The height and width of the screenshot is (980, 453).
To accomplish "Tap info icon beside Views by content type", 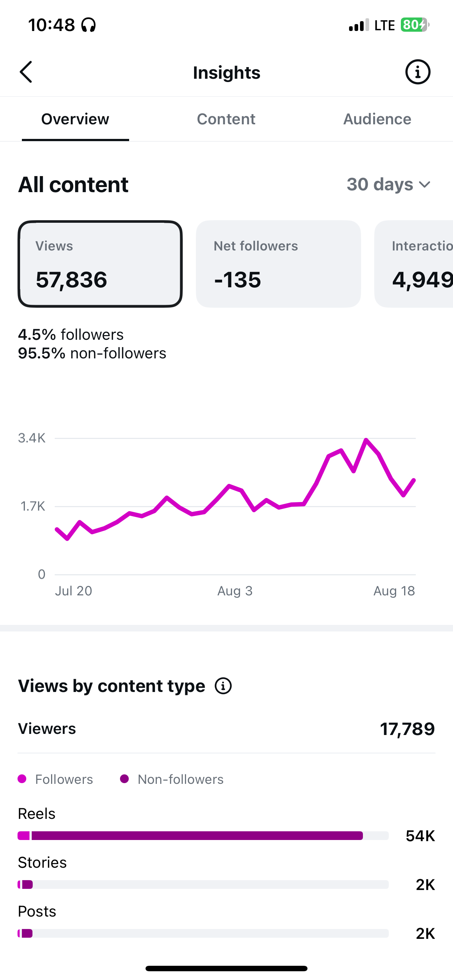I will tap(223, 686).
